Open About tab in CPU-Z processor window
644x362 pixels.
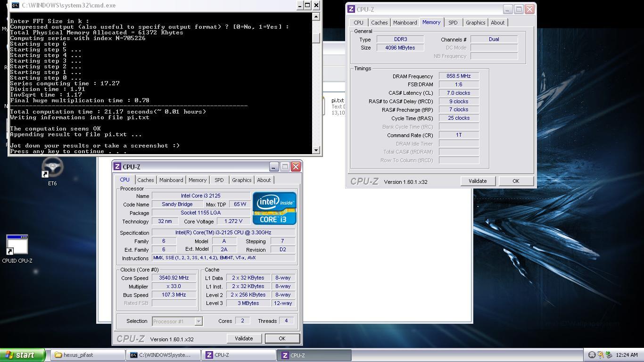pos(264,180)
